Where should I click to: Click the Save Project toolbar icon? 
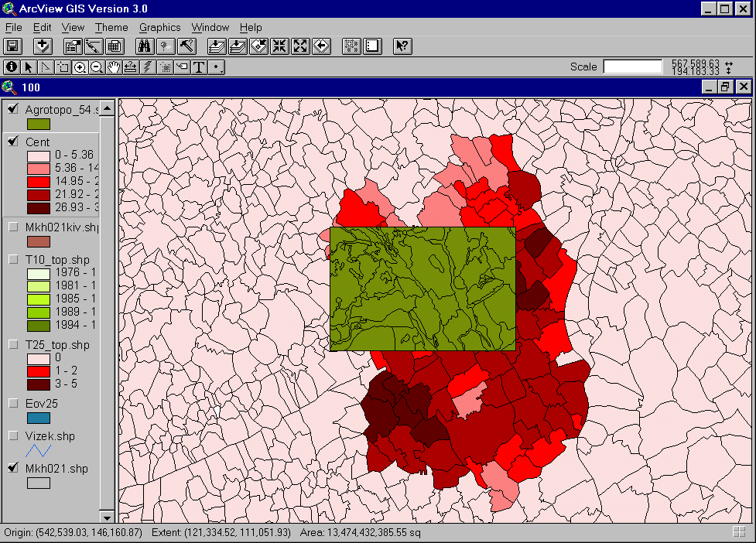pos(14,46)
